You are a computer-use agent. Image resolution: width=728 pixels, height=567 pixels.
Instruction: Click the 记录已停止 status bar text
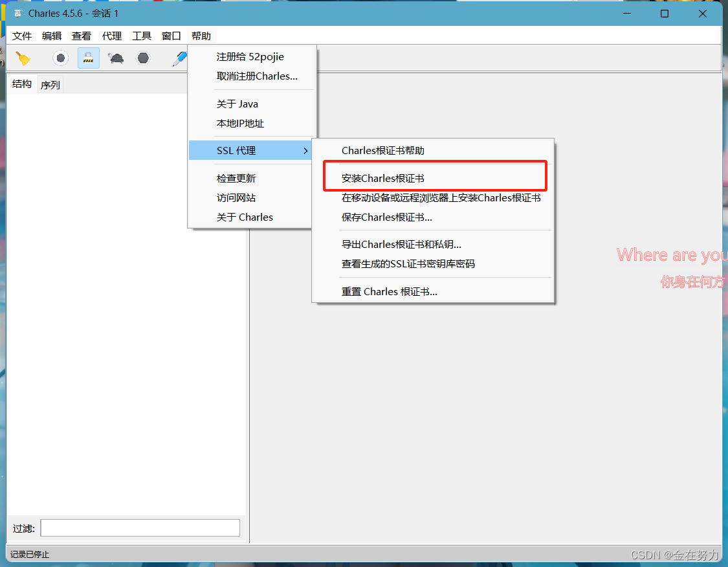coord(30,555)
